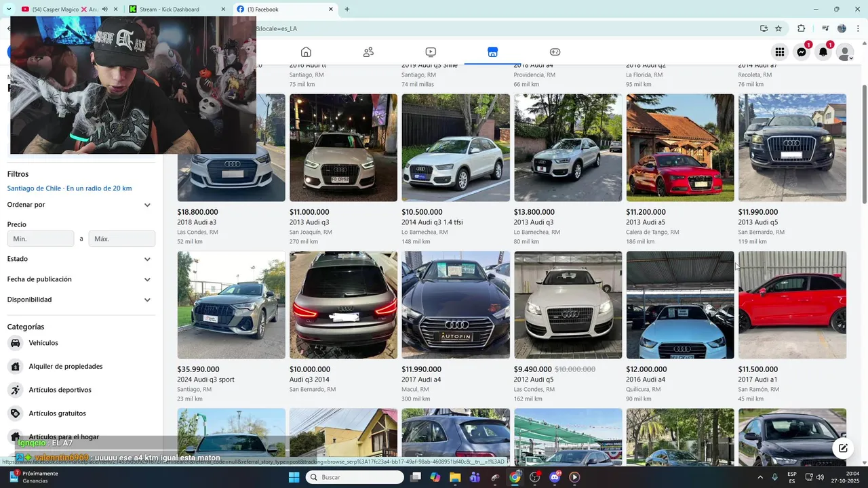The height and width of the screenshot is (488, 868).
Task: Open the Audi q3 2014 rear view photo
Action: (x=343, y=305)
